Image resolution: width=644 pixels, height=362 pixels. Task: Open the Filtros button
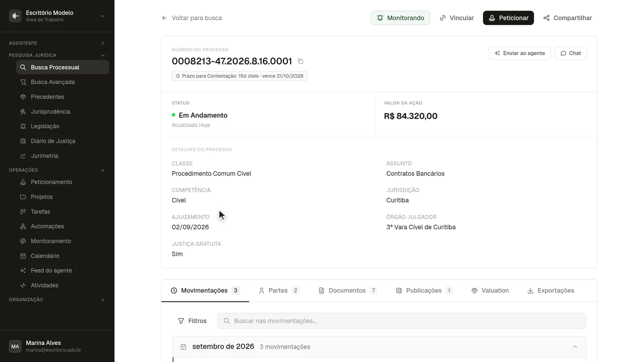point(192,321)
